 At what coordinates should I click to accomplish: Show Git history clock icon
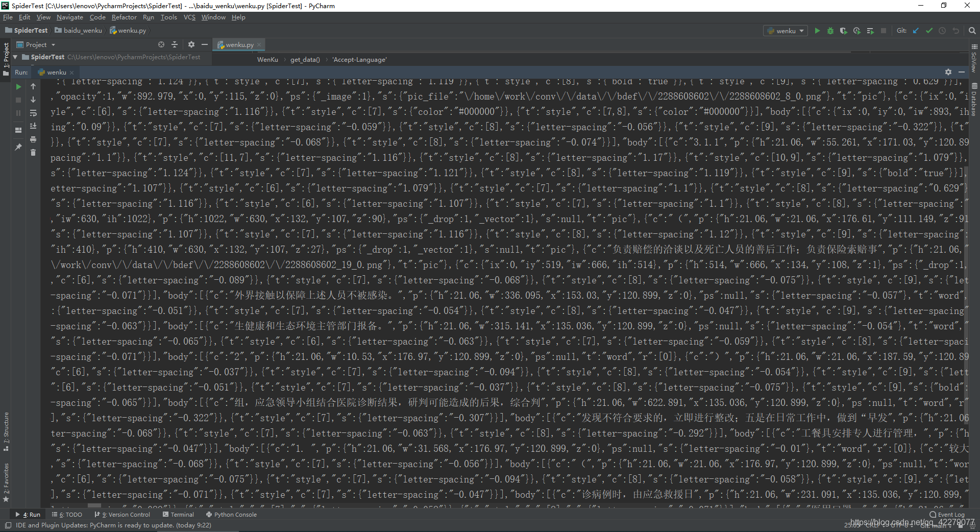coord(942,31)
